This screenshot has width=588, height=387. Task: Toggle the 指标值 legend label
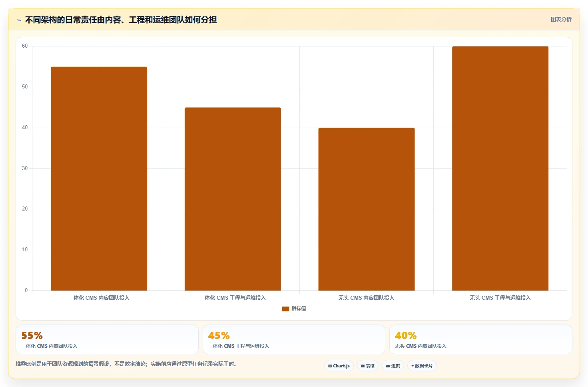299,309
